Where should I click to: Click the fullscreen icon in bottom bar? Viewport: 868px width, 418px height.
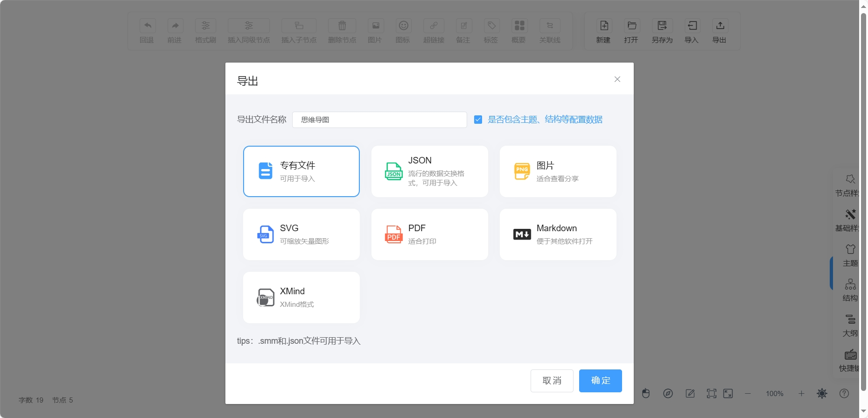[x=728, y=394]
